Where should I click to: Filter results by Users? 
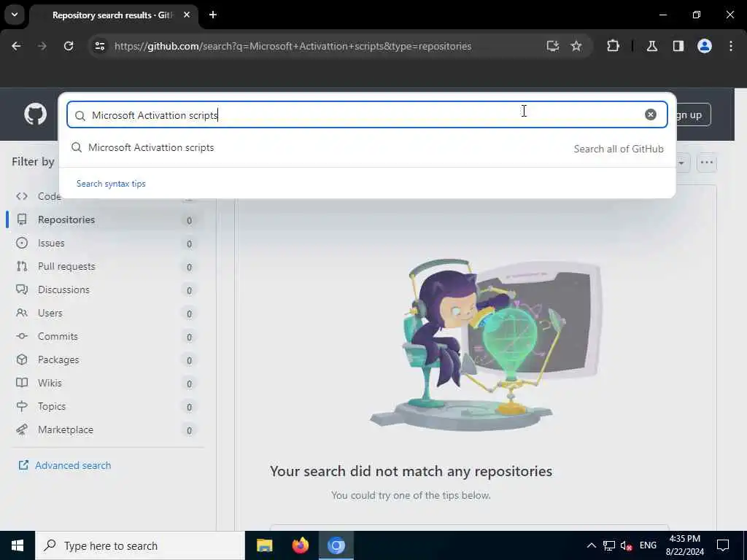pos(106,313)
